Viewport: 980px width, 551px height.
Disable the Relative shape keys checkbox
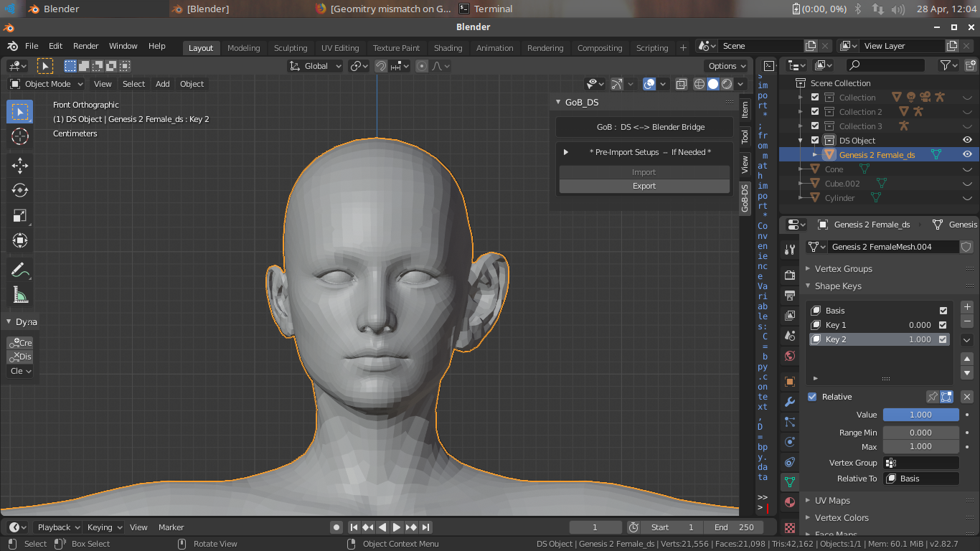[x=812, y=397]
